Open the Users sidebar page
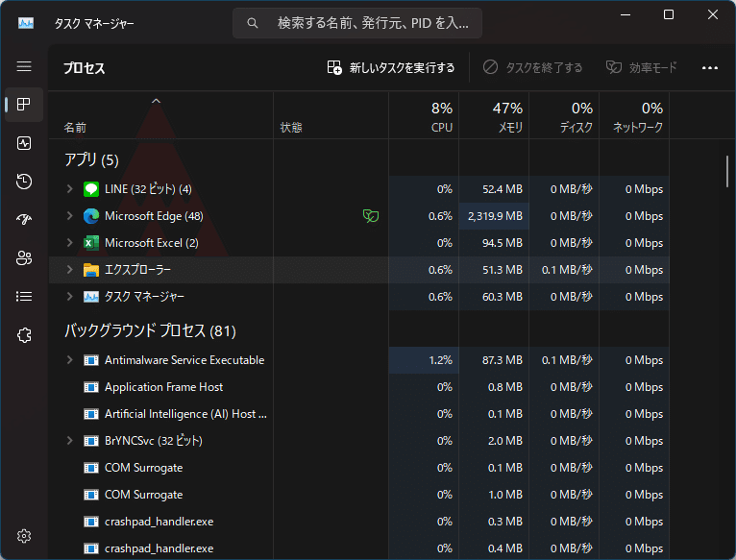736x560 pixels. pos(24,257)
